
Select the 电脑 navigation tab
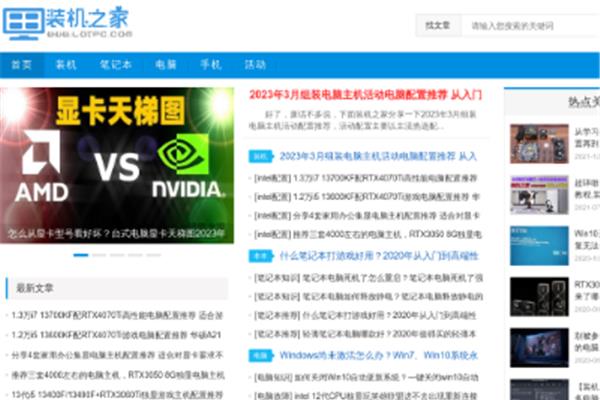coord(166,65)
